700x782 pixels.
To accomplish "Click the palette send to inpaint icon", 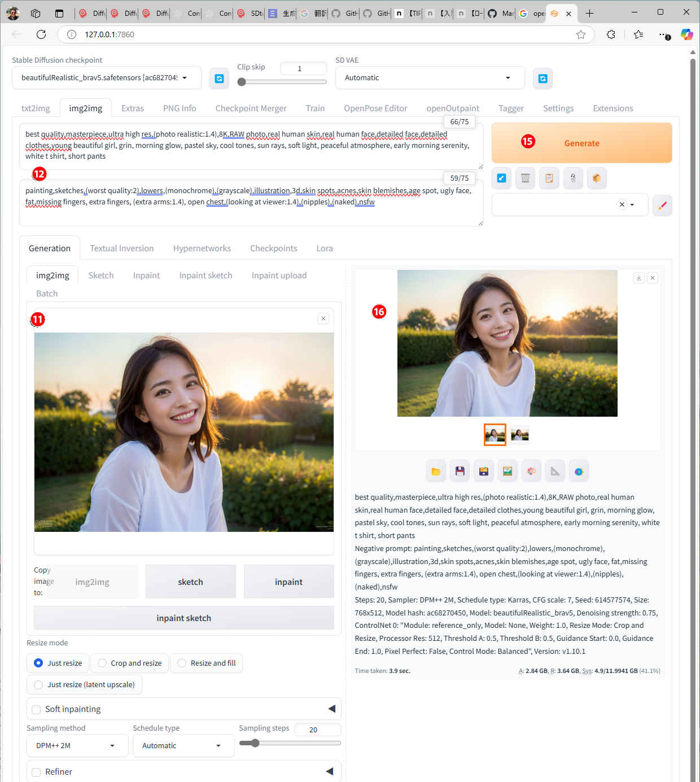I will 531,471.
